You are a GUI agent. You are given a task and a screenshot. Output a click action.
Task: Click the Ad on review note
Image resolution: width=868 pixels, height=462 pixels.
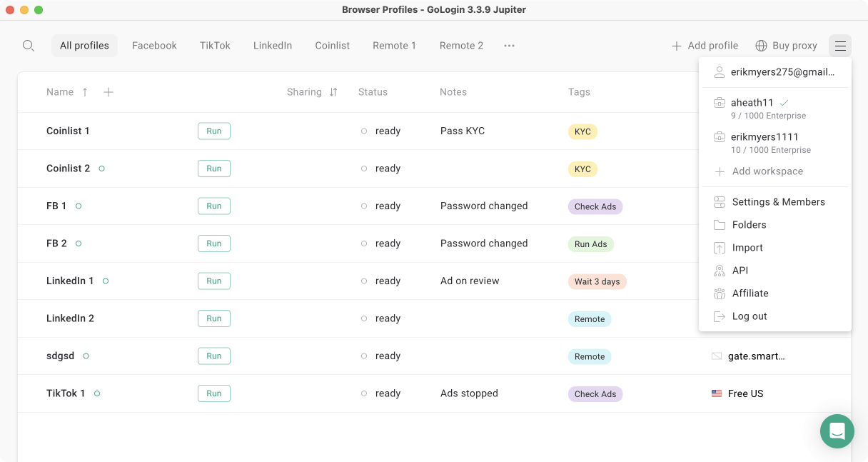tap(470, 281)
